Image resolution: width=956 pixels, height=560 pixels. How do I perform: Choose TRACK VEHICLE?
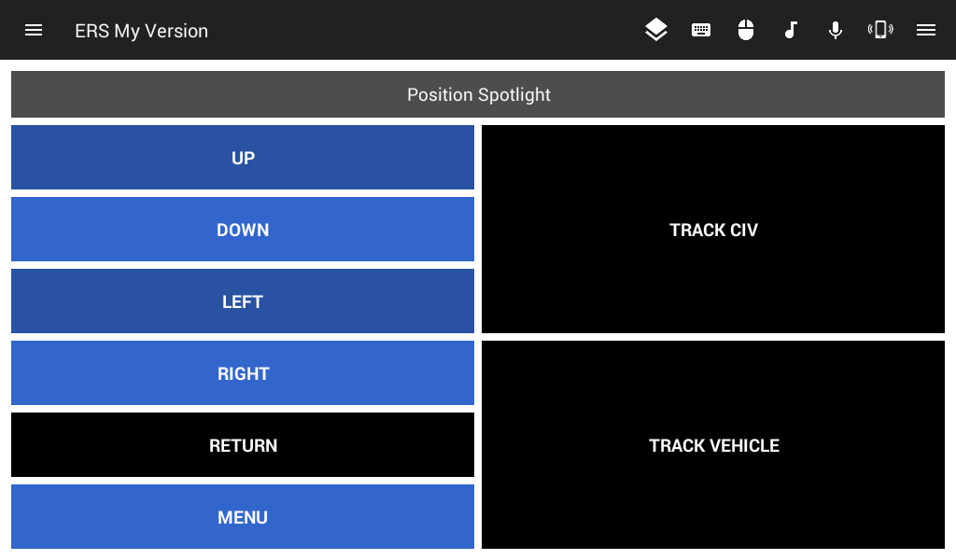[713, 445]
